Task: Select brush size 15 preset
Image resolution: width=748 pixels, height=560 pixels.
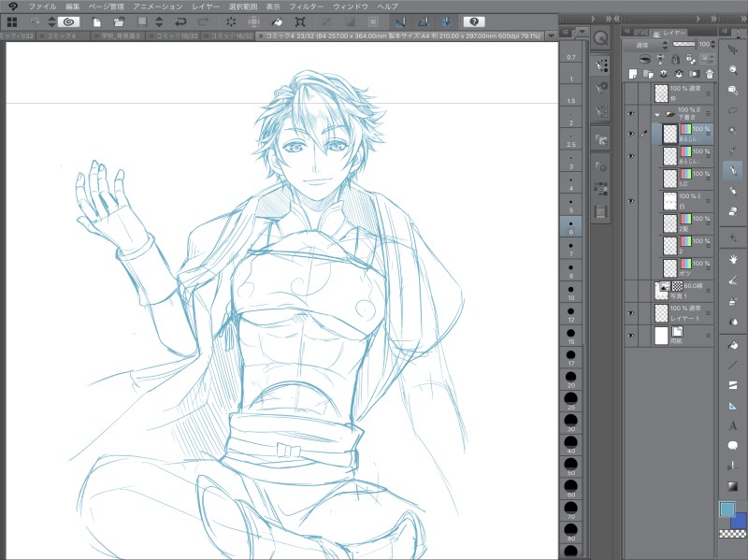Action: pyautogui.click(x=571, y=336)
